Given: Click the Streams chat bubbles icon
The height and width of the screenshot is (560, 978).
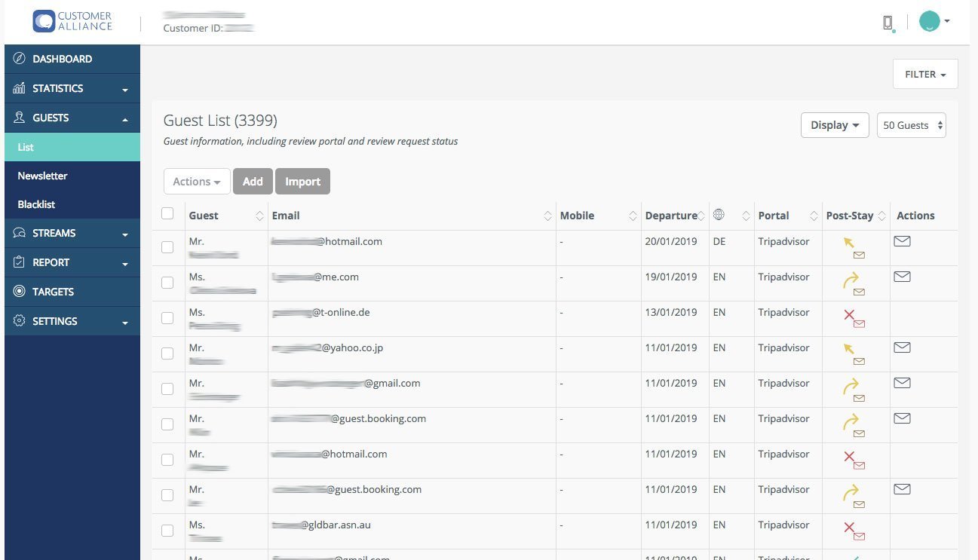Looking at the screenshot, I should tap(20, 233).
